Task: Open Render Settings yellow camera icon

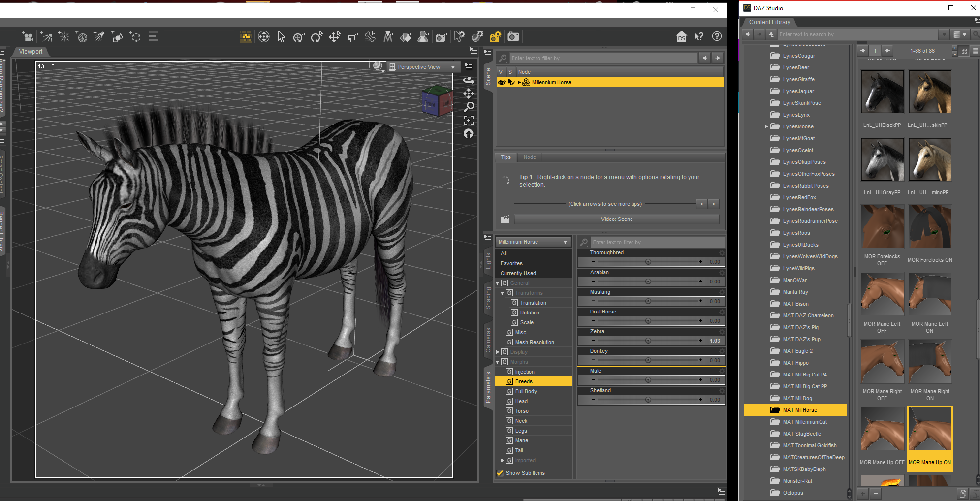Action: (x=495, y=37)
